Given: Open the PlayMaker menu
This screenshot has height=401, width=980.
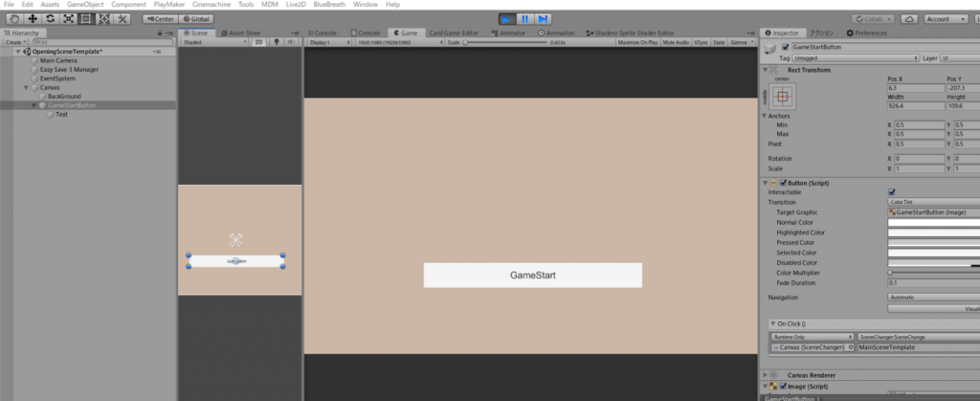Looking at the screenshot, I should pyautogui.click(x=167, y=5).
